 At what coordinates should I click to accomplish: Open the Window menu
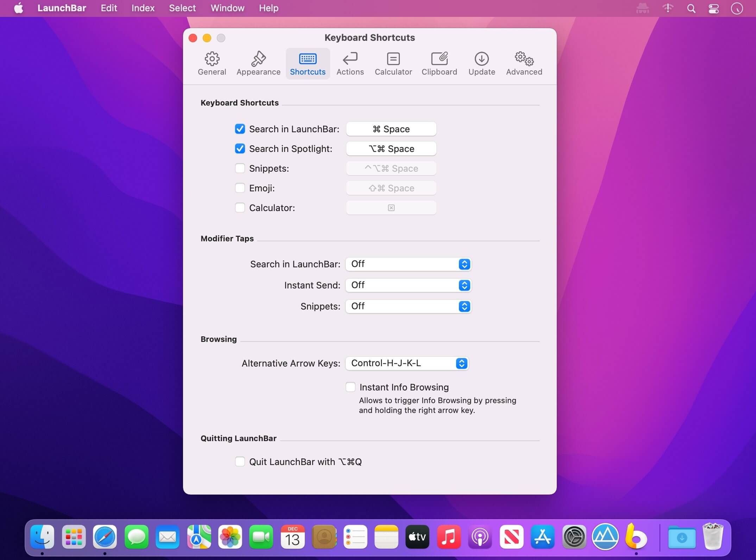tap(227, 8)
